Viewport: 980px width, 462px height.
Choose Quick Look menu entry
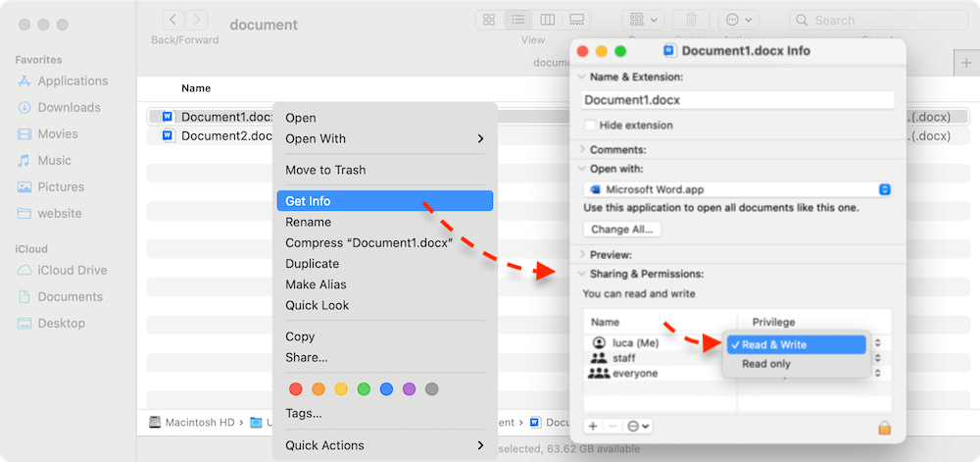(385, 306)
